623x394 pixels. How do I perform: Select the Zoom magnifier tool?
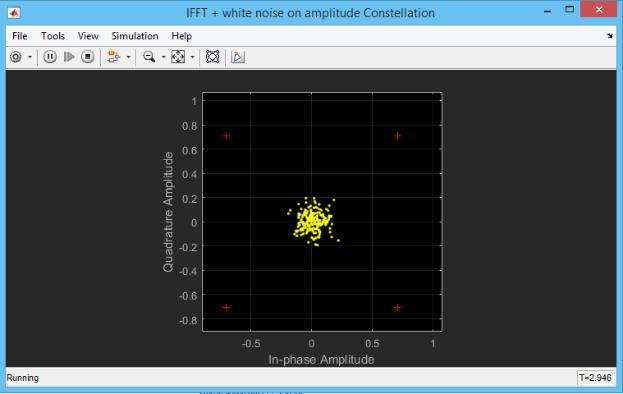149,57
